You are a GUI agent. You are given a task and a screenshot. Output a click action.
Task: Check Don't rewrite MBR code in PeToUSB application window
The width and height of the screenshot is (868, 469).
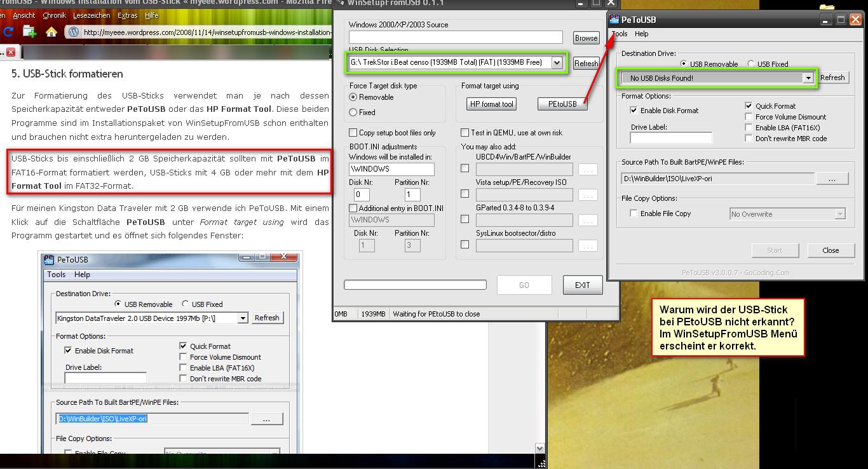(x=749, y=139)
